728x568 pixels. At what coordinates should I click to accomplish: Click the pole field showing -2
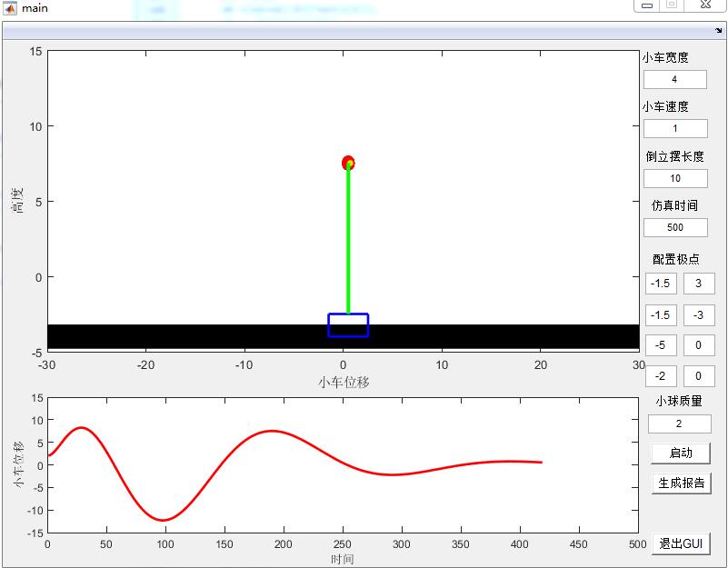click(661, 376)
